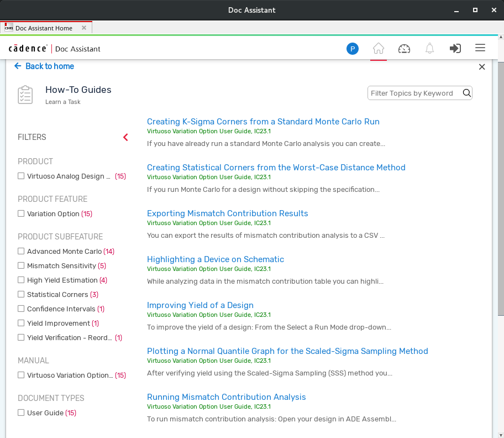Click the search magnifier icon

466,93
